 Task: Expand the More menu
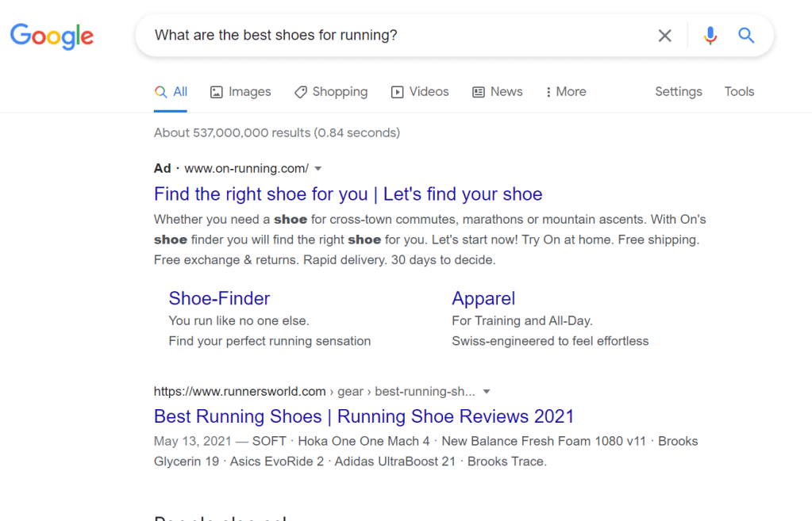(565, 92)
